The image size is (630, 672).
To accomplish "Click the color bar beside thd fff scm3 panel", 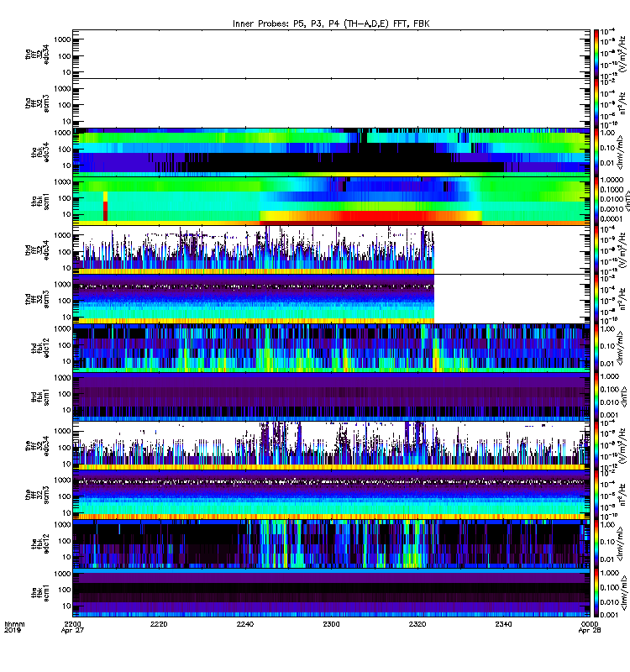I will click(596, 299).
